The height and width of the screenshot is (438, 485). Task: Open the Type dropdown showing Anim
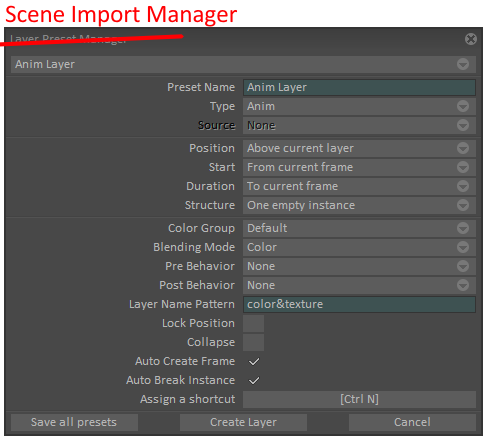[x=359, y=106]
